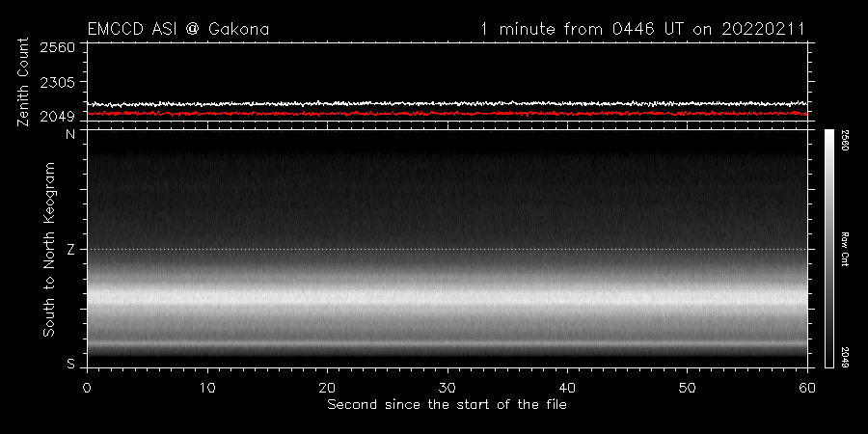The width and height of the screenshot is (868, 434).
Task: Click the 20 second tick label
Action: [327, 387]
